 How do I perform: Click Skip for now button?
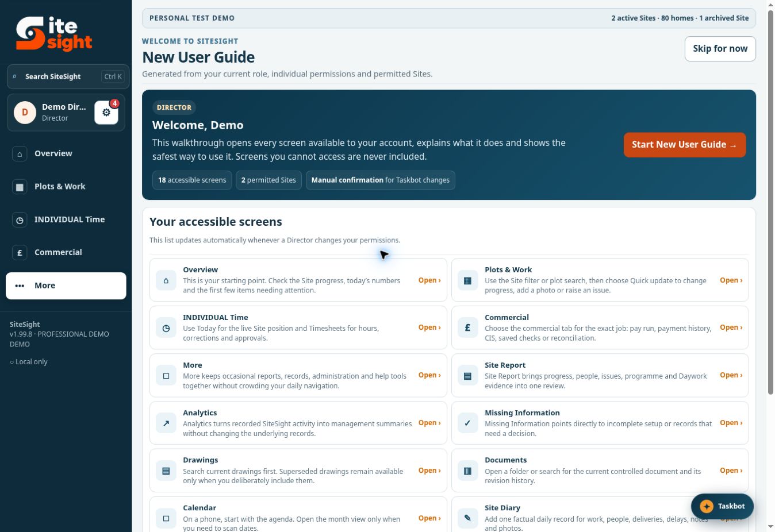tap(720, 49)
